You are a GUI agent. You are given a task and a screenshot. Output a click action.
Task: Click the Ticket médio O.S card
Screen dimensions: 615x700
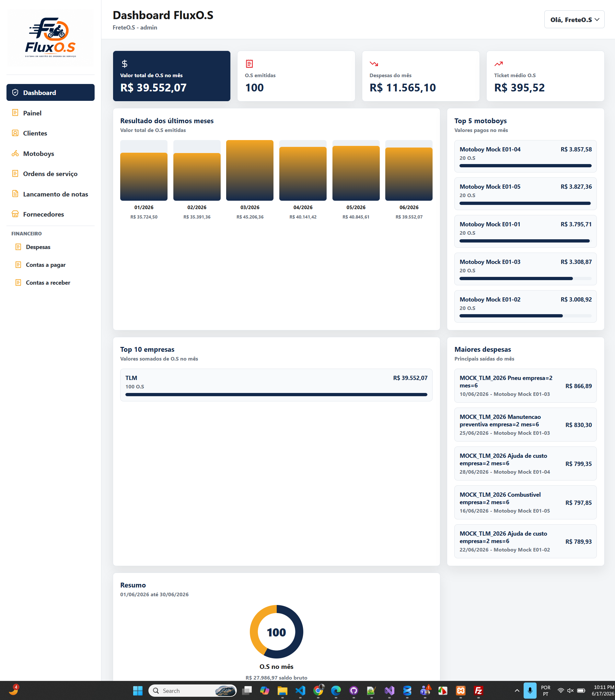pyautogui.click(x=545, y=76)
